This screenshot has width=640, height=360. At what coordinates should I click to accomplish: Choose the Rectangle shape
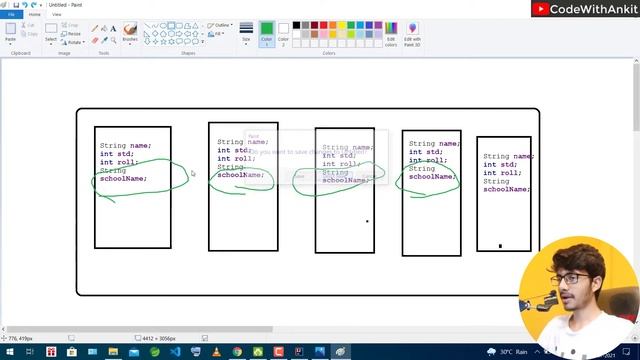pyautogui.click(x=171, y=26)
